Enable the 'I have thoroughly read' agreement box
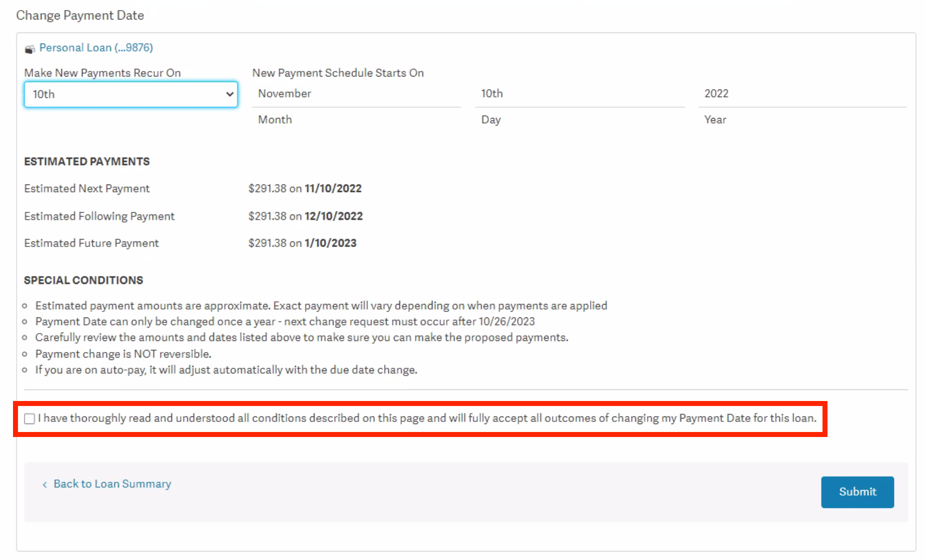The width and height of the screenshot is (925, 560). [29, 418]
